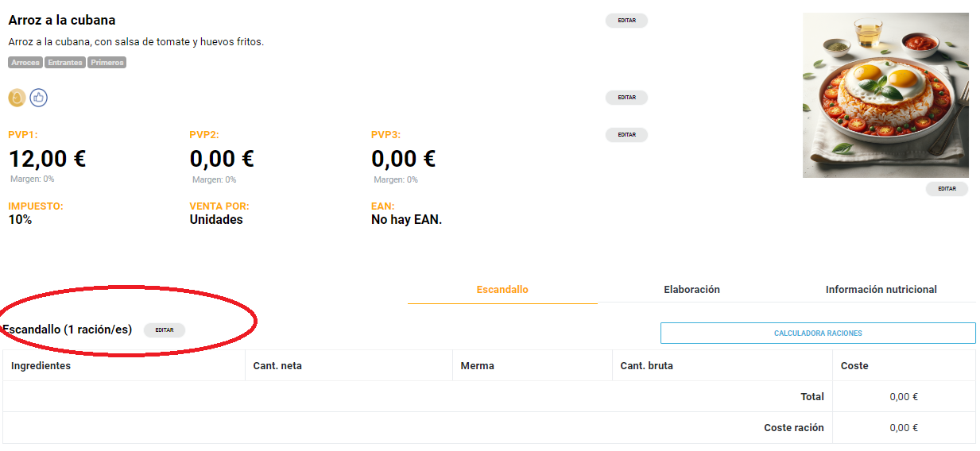Click the Margen 0% under PVP1

33,179
